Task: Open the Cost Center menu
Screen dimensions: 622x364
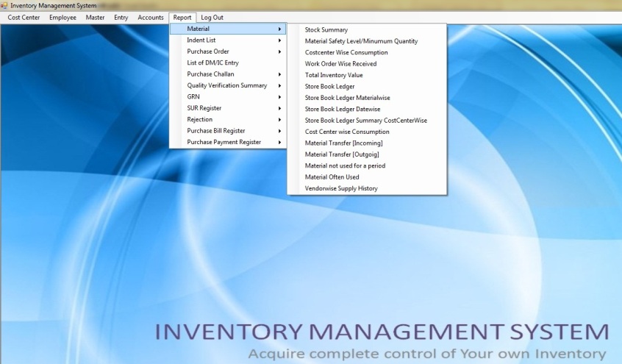Action: [24, 17]
